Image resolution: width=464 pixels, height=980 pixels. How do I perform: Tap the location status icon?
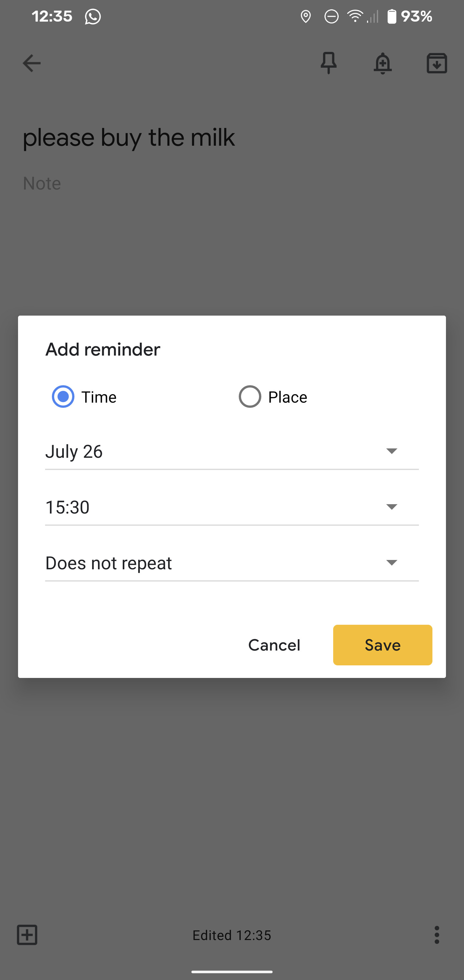(306, 17)
